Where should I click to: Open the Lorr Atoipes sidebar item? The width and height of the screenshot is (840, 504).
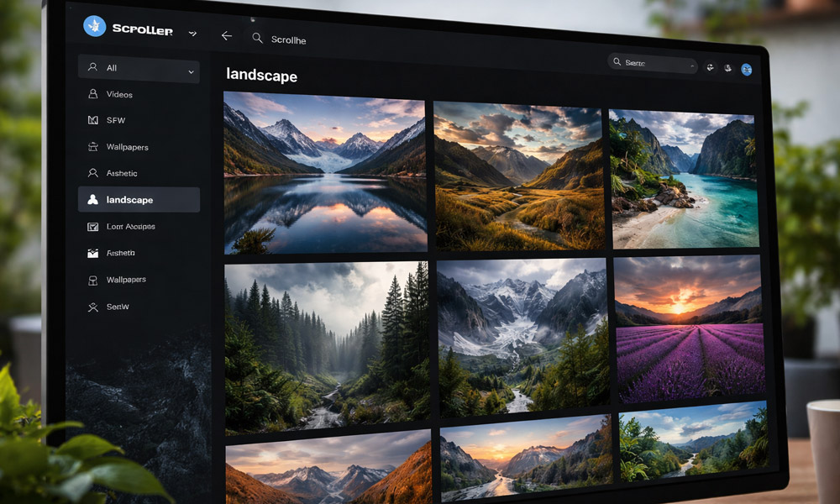pos(130,227)
